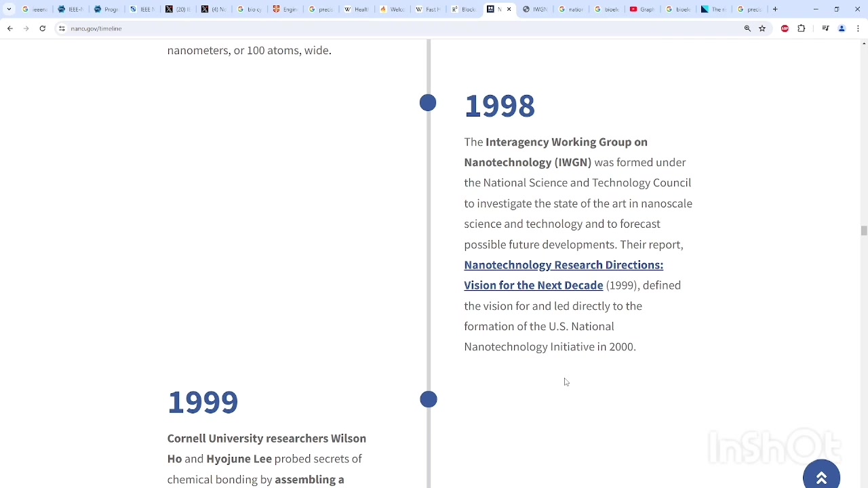Switch to the IWGN tab
This screenshot has height=488, width=868.
point(536,9)
